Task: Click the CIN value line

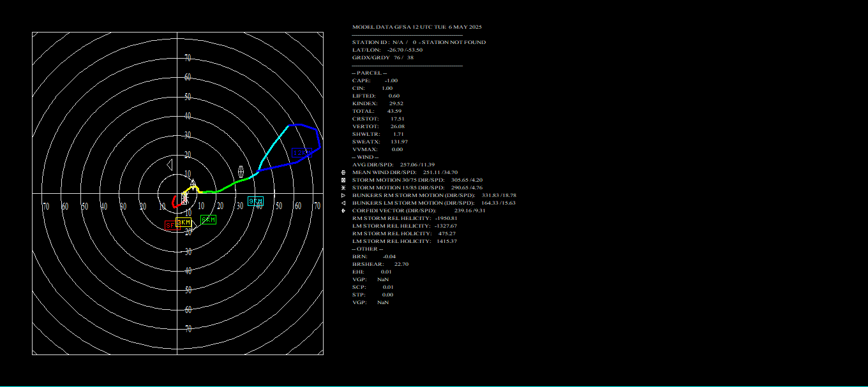Action: click(372, 88)
